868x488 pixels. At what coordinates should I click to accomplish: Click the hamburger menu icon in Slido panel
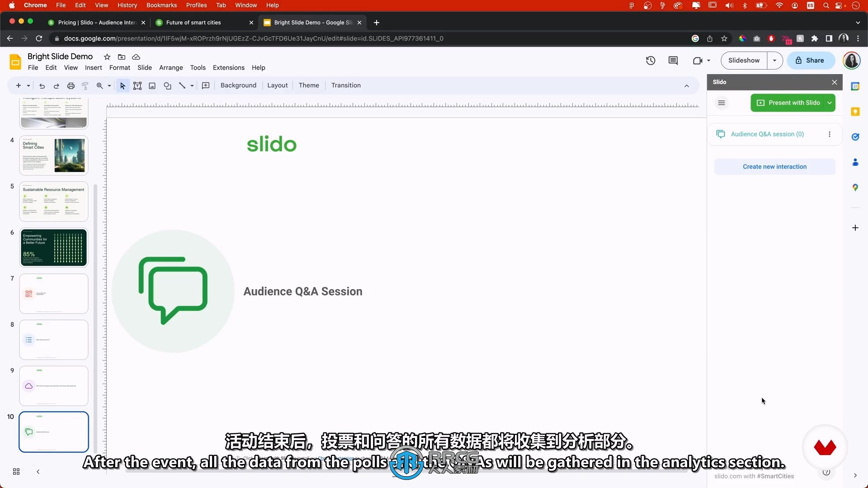(722, 103)
